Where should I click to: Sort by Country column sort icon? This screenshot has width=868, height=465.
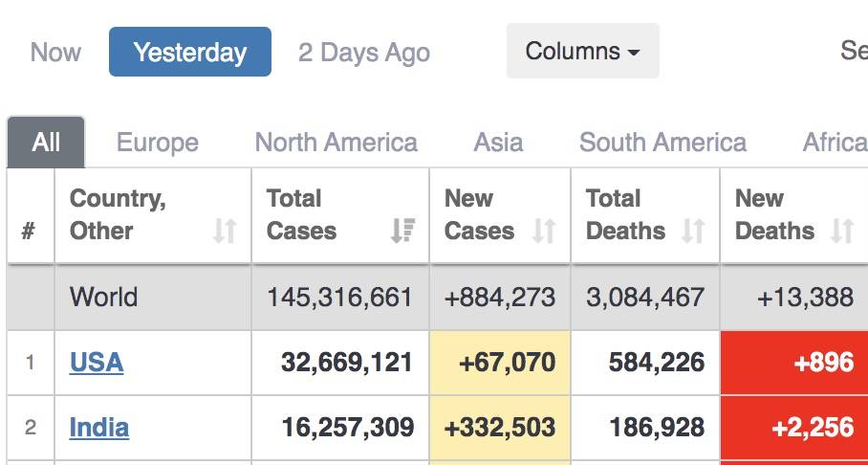tap(225, 231)
